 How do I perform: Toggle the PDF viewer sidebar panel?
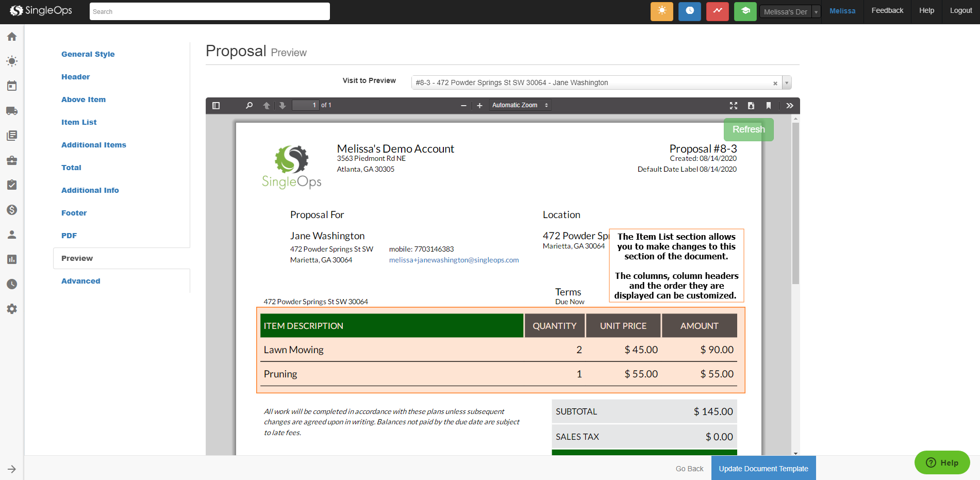point(216,106)
